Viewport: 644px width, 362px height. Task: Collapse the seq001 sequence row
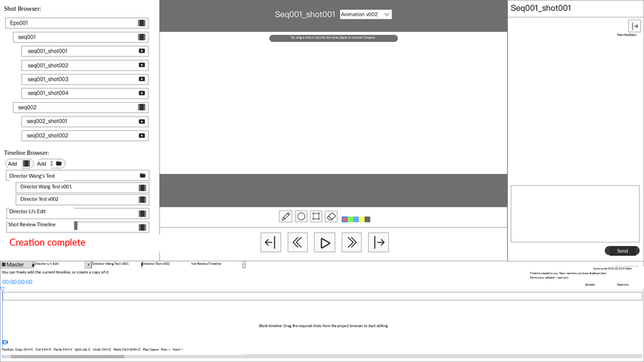tap(80, 37)
